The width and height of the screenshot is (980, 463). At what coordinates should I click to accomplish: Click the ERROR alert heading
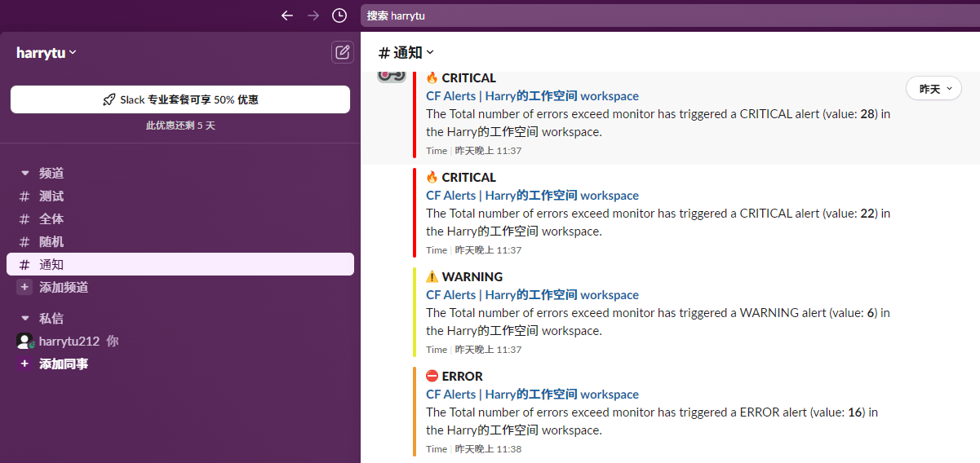tap(463, 377)
